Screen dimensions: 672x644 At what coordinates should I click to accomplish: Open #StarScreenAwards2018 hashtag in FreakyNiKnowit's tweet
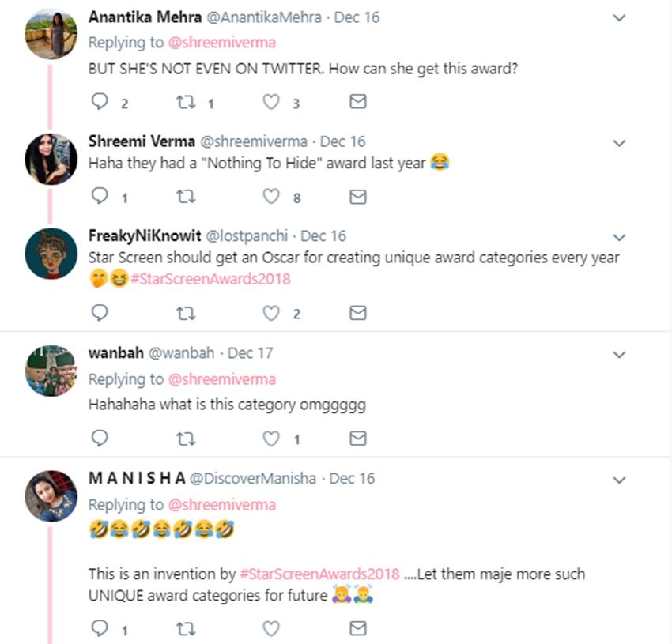(211, 278)
